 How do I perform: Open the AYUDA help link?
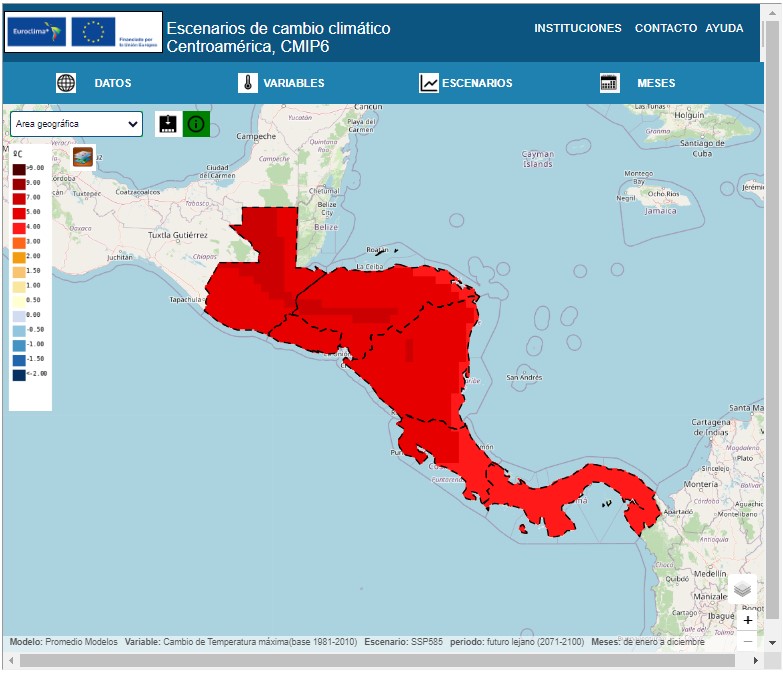pyautogui.click(x=724, y=29)
